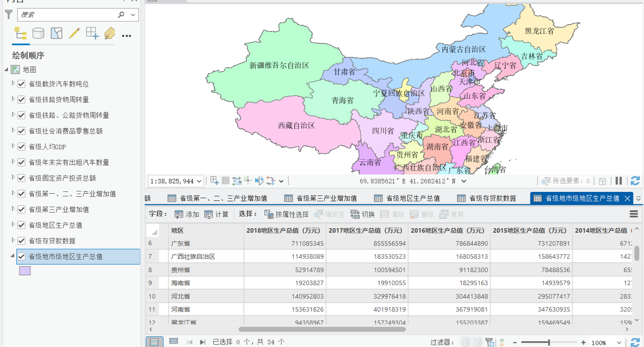Click the filter by extent icon
The image size is (644, 347).
(489, 342)
